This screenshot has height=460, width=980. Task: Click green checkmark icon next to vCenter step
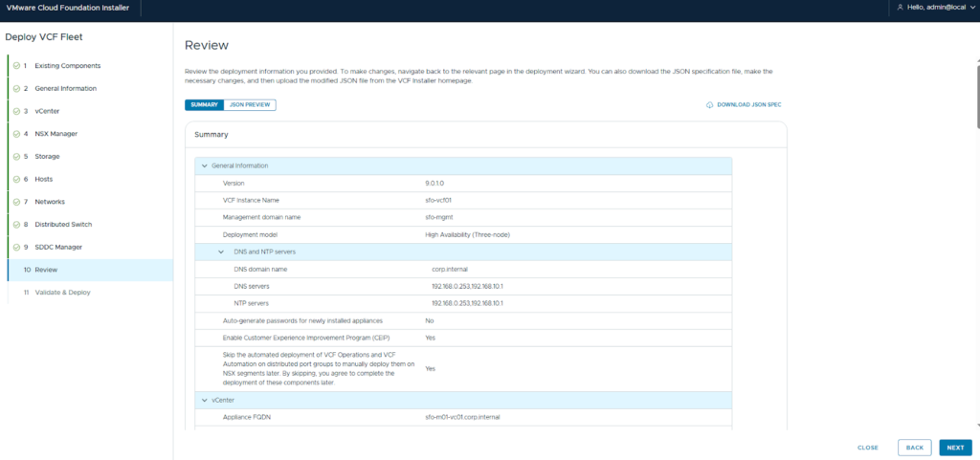click(16, 111)
